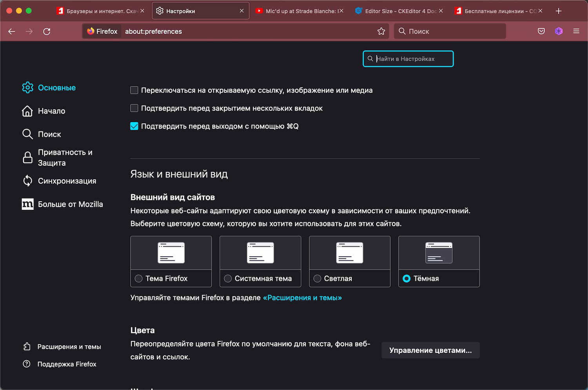This screenshot has width=588, height=390.
Task: Click the Найти в Настройках search field
Action: point(408,59)
